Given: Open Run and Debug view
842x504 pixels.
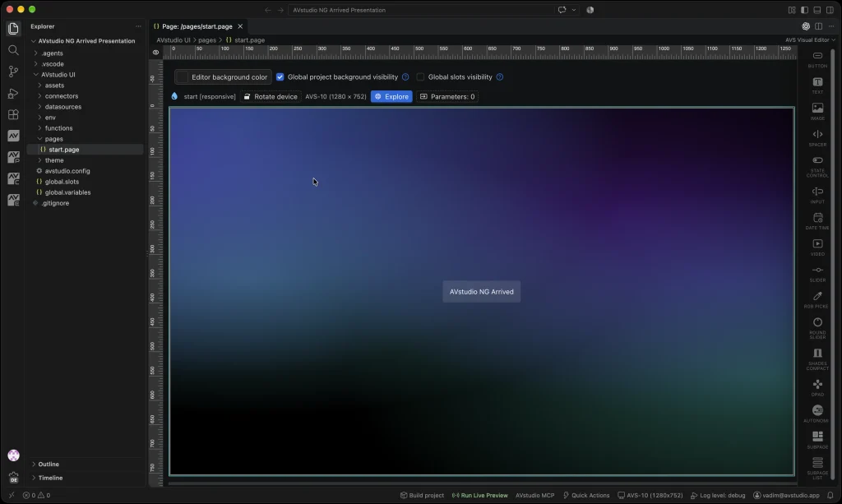Looking at the screenshot, I should coord(13,93).
